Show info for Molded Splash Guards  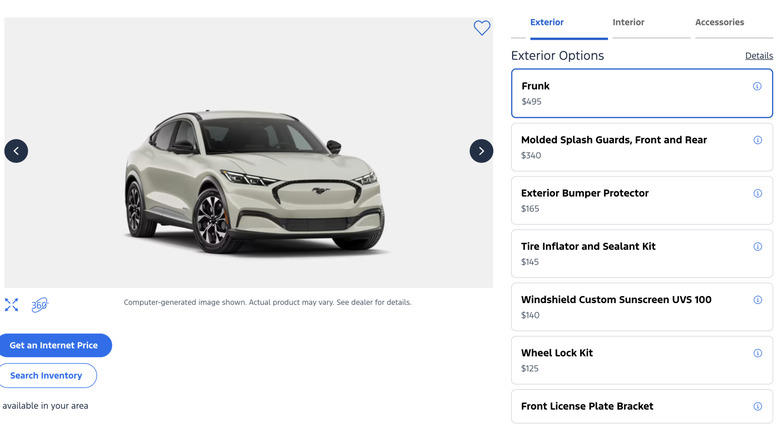tap(757, 140)
